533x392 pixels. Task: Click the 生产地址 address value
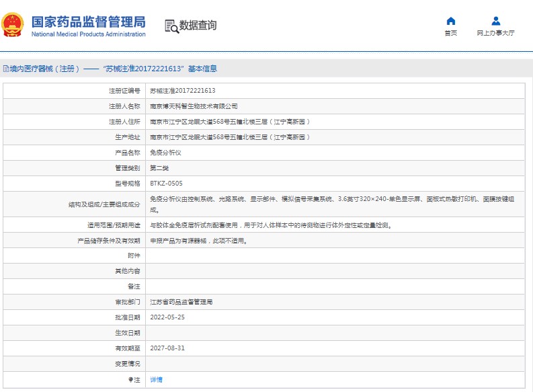[230, 137]
